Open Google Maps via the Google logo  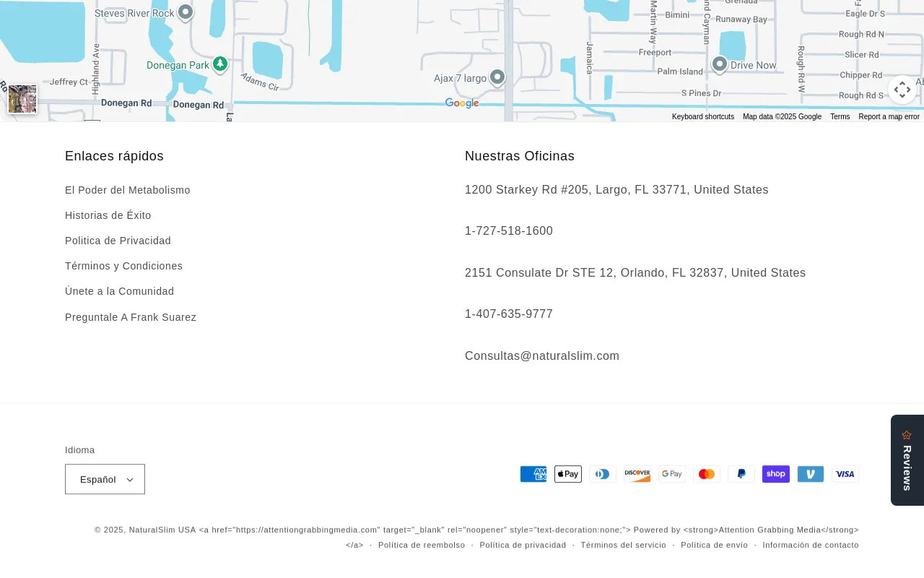point(462,103)
